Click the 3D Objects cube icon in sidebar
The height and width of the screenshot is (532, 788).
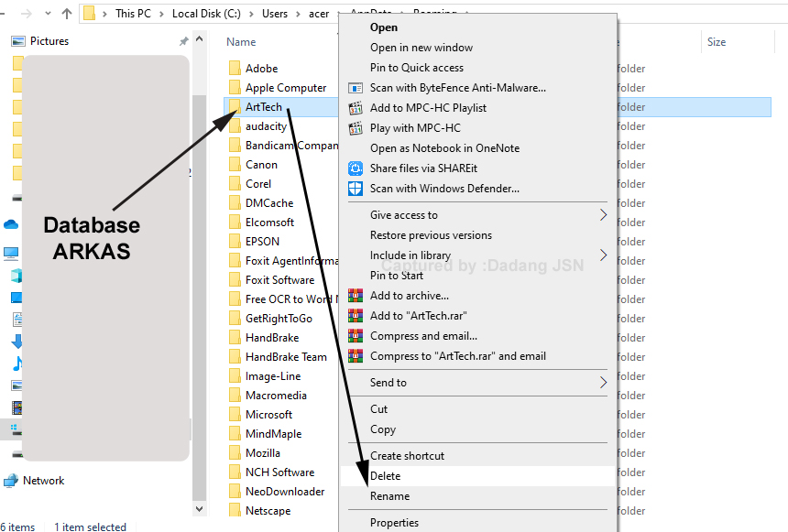(x=16, y=276)
